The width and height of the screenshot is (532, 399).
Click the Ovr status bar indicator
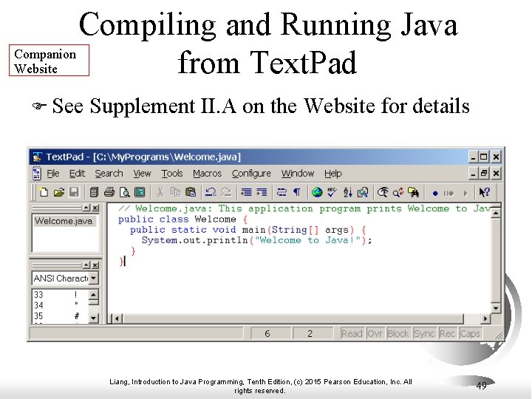[x=375, y=333]
